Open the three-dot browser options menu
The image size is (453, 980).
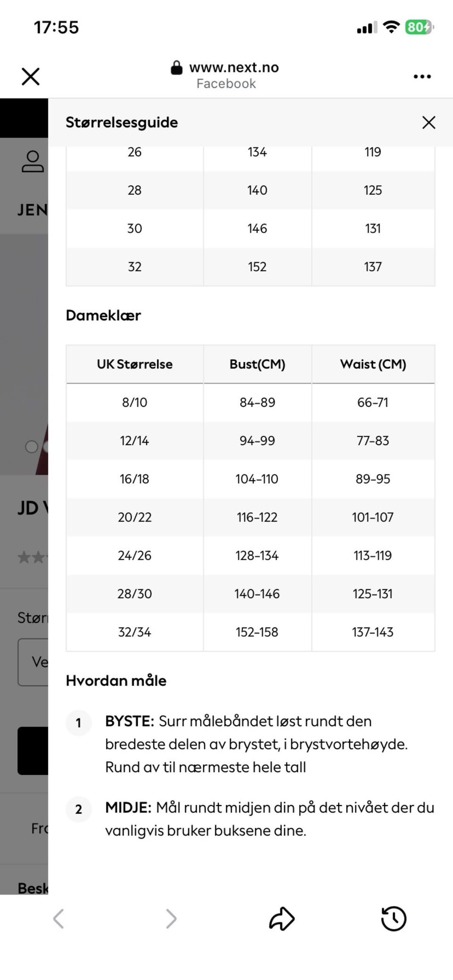point(422,76)
